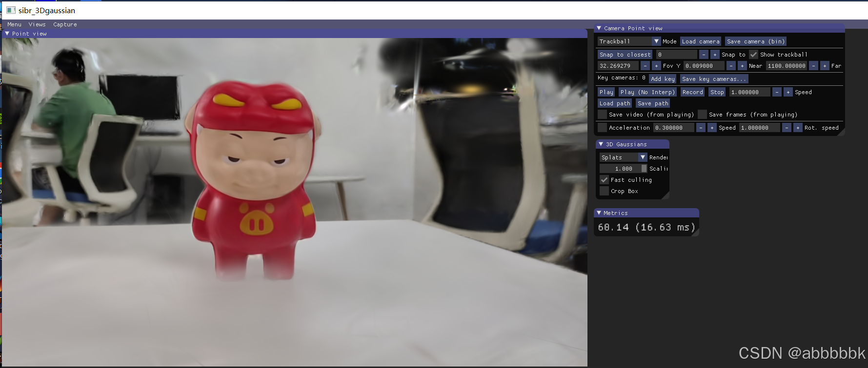Decrease Rot. speed with minus

coord(787,128)
